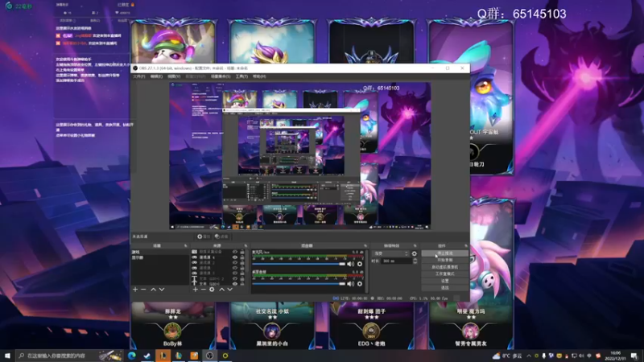Open the 文件(F) menu
Viewport: 644px width, 362px height.
(x=138, y=76)
